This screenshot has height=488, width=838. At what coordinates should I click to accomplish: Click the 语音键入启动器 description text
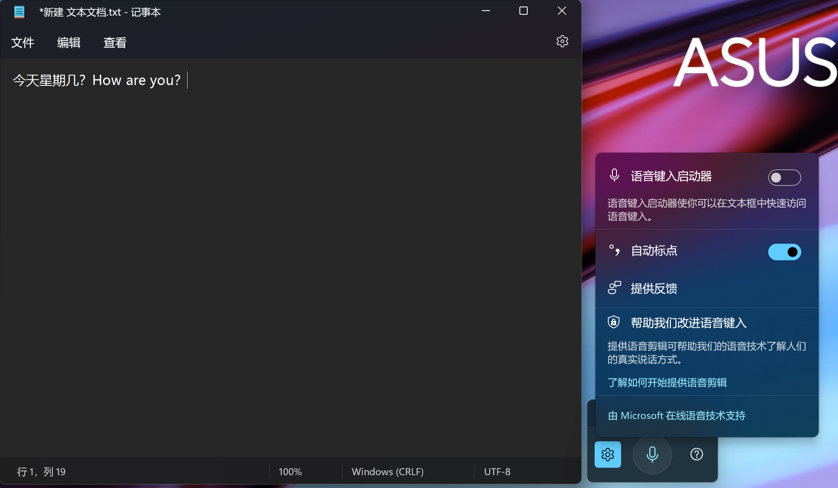(707, 210)
